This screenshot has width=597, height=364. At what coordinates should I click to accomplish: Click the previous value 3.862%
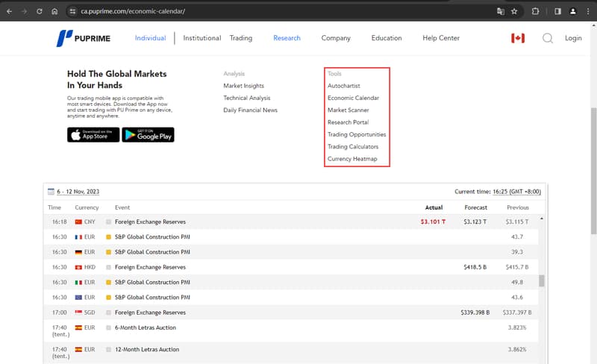517,349
